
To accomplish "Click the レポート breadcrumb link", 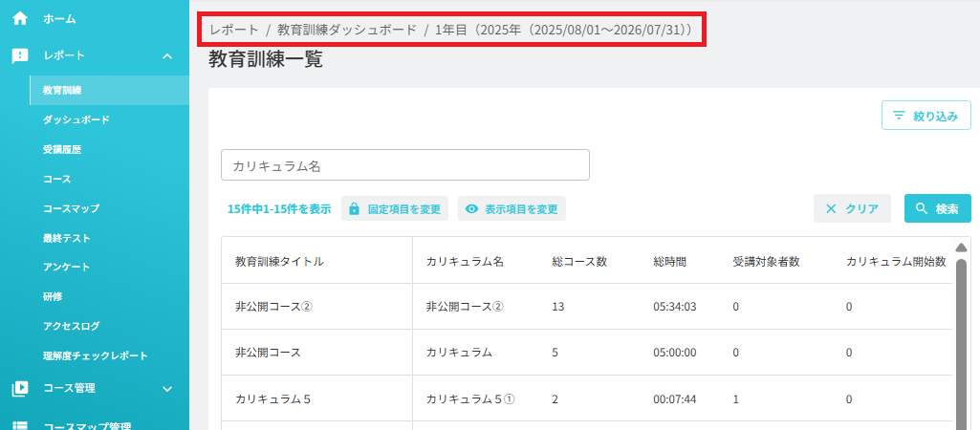I will [x=233, y=30].
